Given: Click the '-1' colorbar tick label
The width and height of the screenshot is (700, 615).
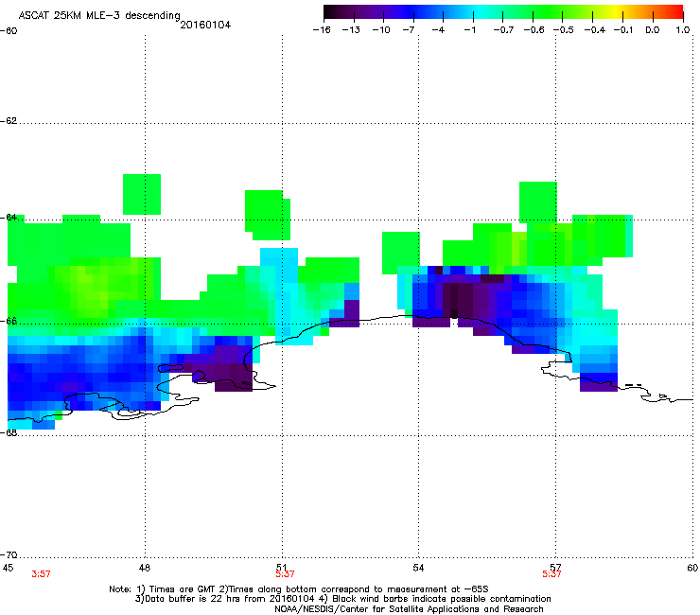Looking at the screenshot, I should pyautogui.click(x=469, y=30).
